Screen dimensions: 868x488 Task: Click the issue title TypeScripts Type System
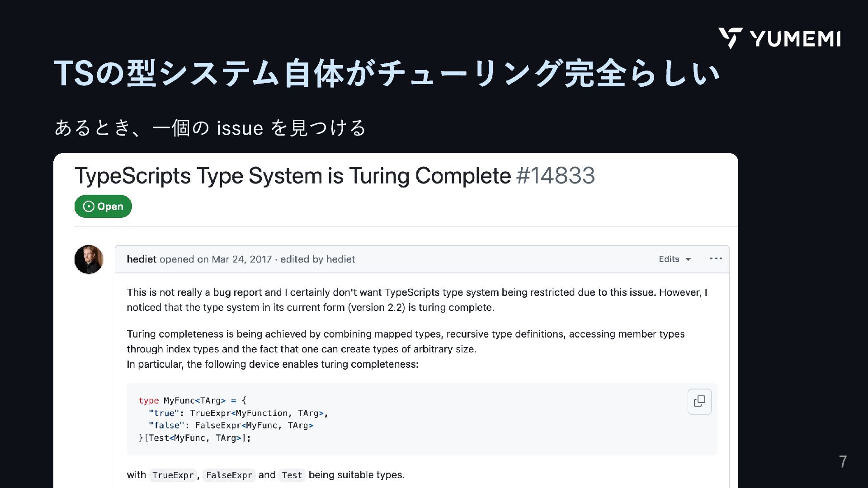point(292,176)
